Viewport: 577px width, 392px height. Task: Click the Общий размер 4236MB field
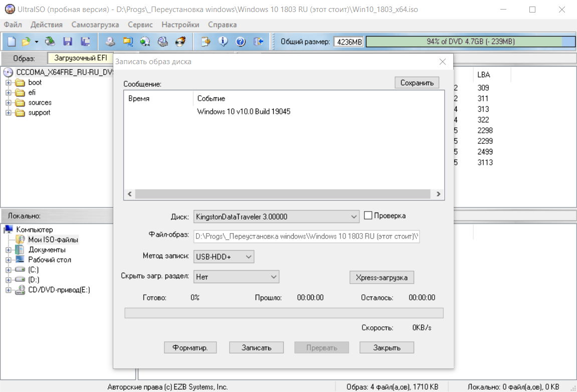point(349,42)
